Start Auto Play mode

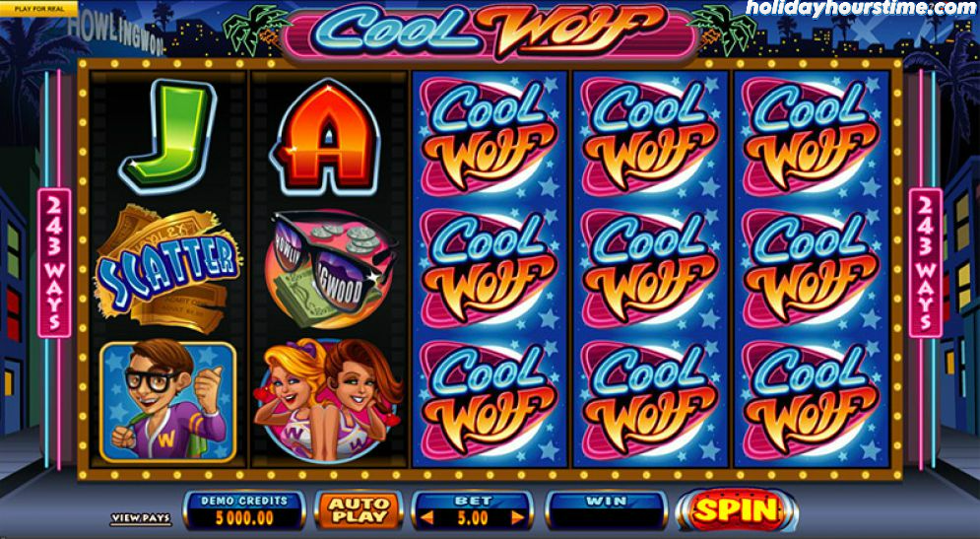pyautogui.click(x=359, y=510)
